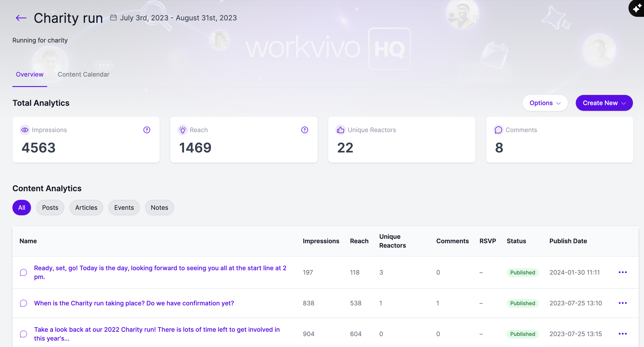Click the 604 reach cell
This screenshot has width=644, height=347.
click(x=356, y=334)
